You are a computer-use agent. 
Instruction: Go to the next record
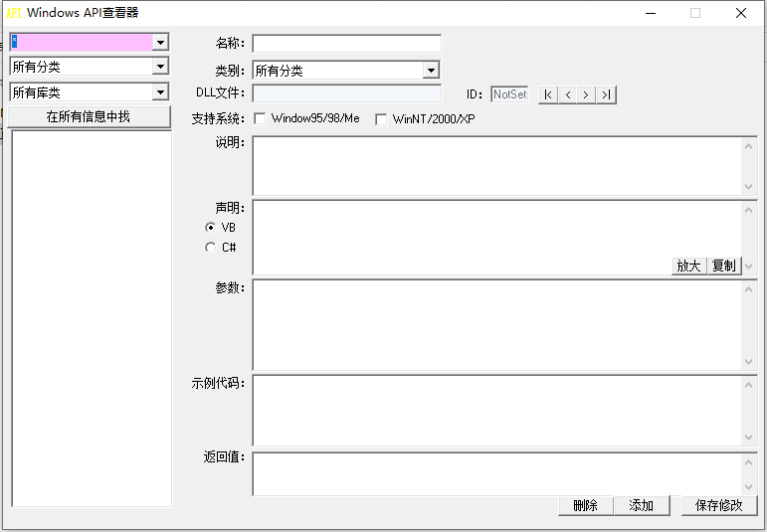coord(586,94)
